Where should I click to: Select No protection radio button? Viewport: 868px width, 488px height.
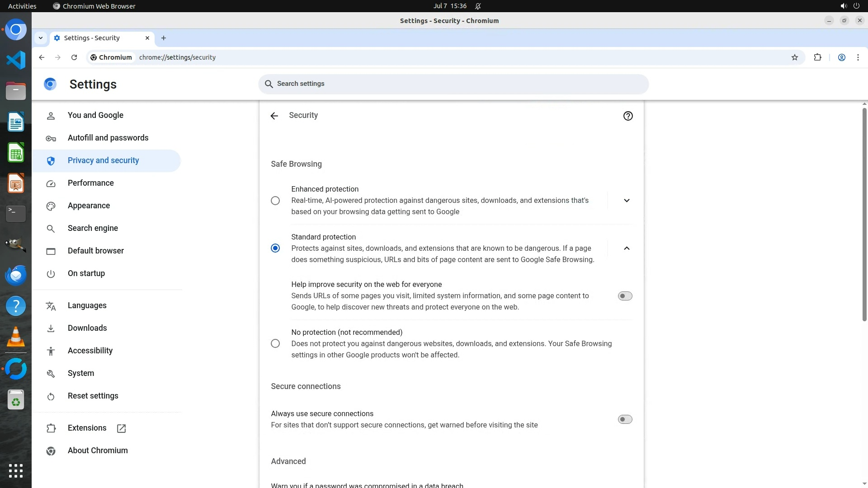pos(275,343)
